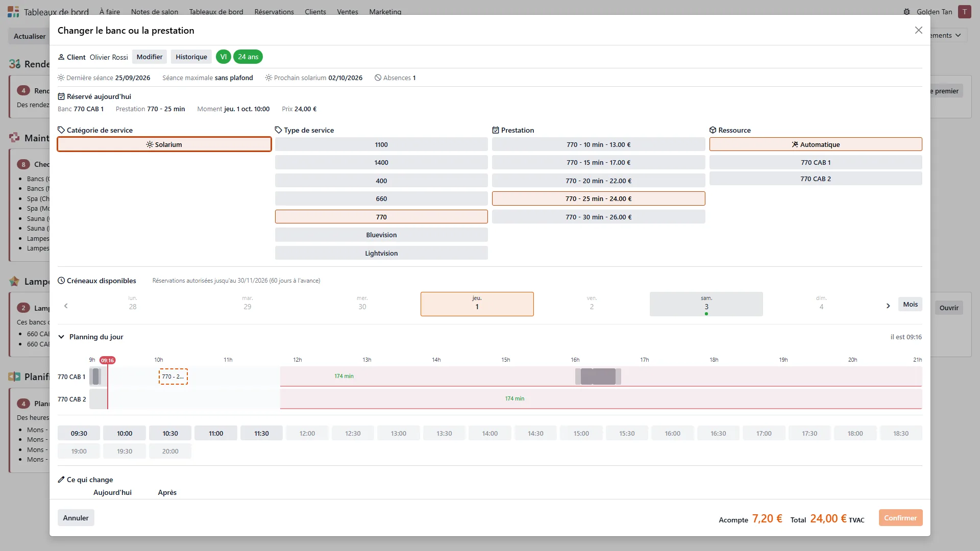Open the Réservations menu
The width and height of the screenshot is (980, 551).
pyautogui.click(x=274, y=12)
